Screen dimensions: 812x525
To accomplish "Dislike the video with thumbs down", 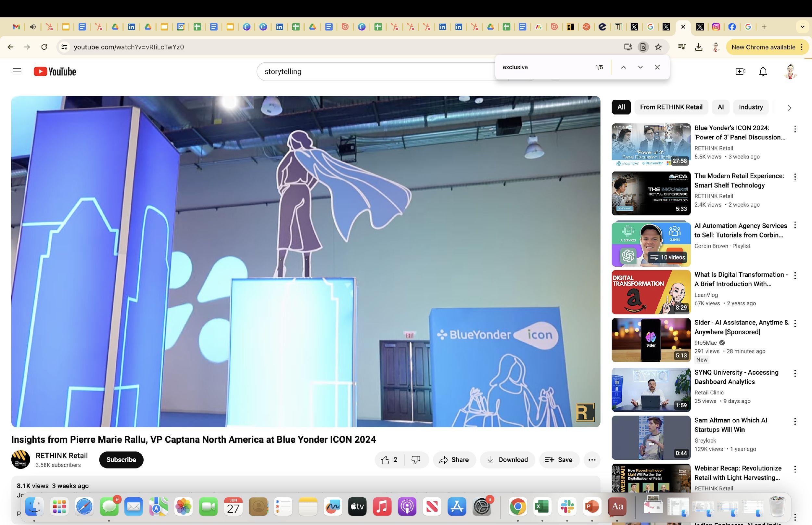I will pyautogui.click(x=415, y=460).
